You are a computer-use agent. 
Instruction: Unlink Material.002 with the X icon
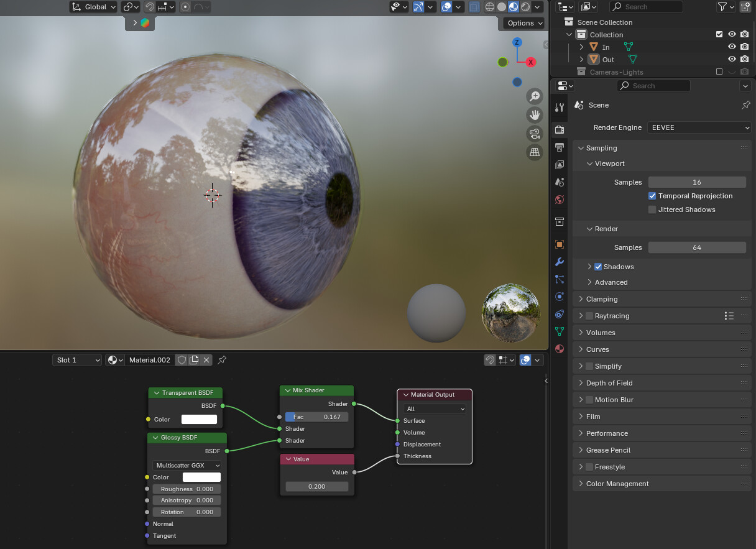tap(206, 360)
